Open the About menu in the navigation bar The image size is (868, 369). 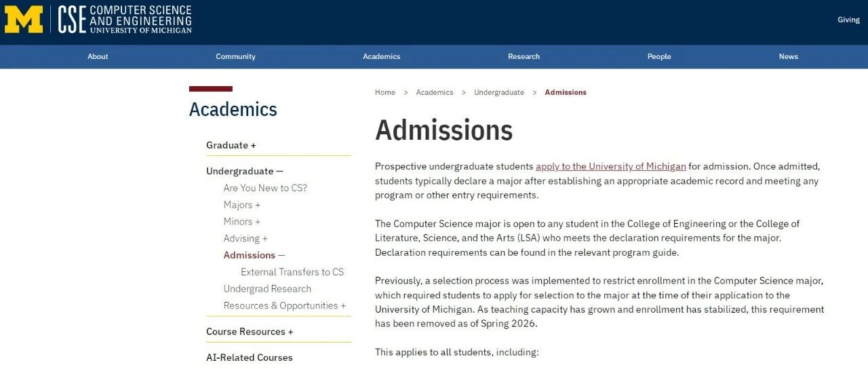(98, 56)
